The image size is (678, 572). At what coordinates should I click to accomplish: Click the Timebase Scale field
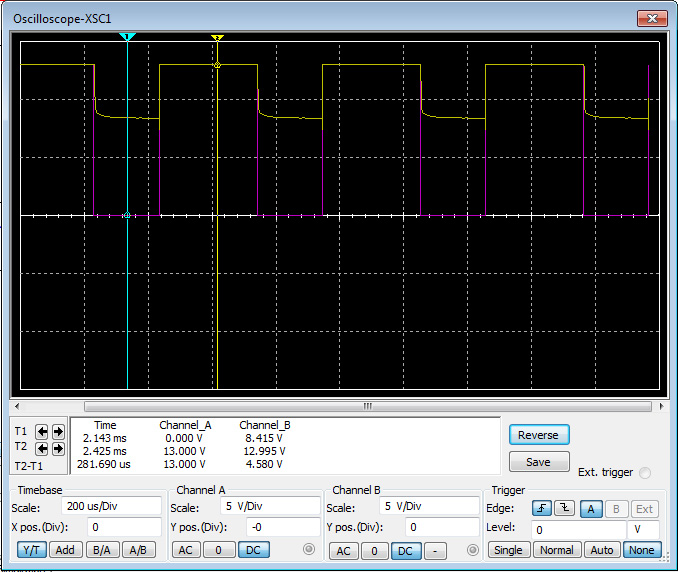[111, 506]
